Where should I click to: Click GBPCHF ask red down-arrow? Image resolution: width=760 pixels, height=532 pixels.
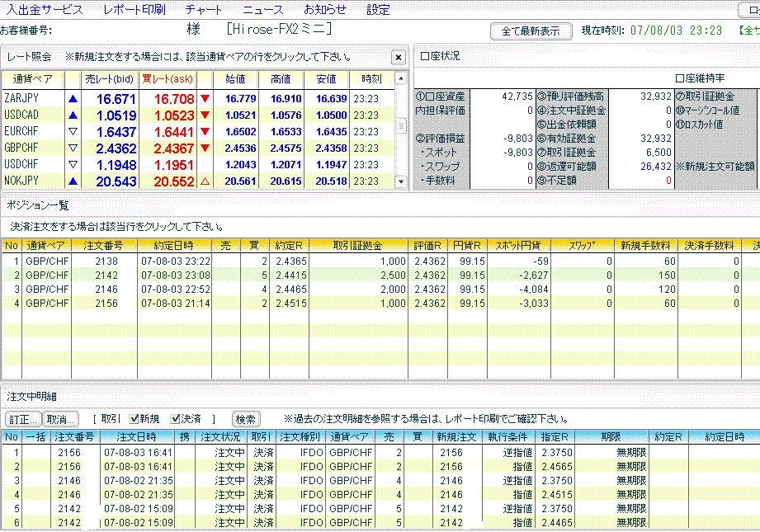click(205, 148)
